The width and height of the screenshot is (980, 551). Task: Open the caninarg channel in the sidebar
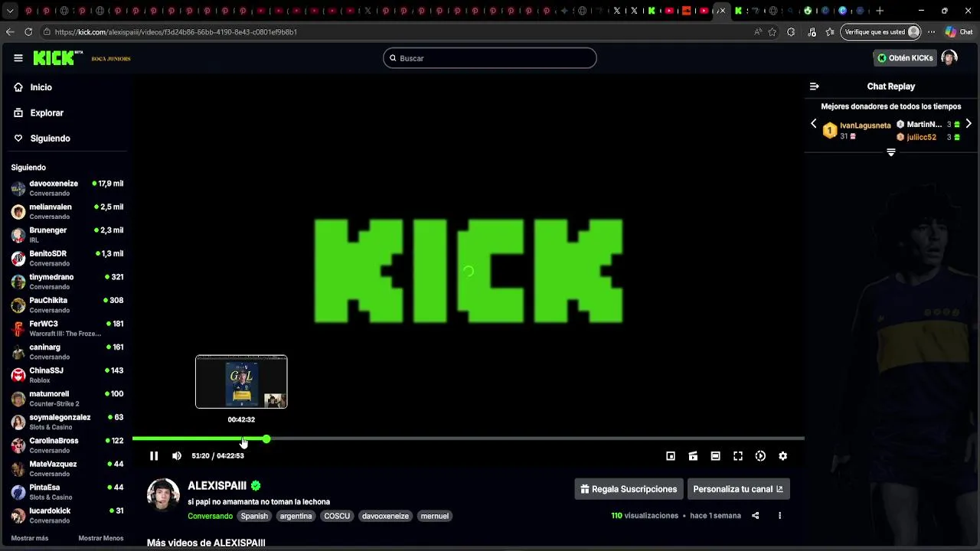tap(67, 351)
